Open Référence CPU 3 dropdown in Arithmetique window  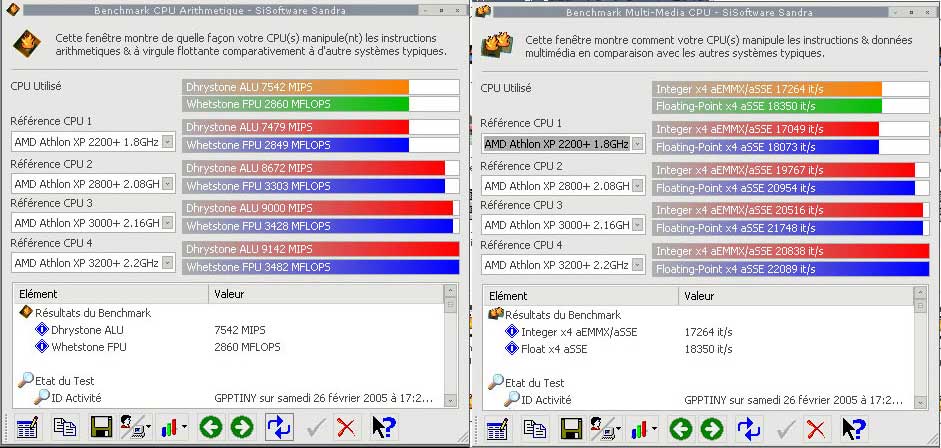[x=168, y=223]
